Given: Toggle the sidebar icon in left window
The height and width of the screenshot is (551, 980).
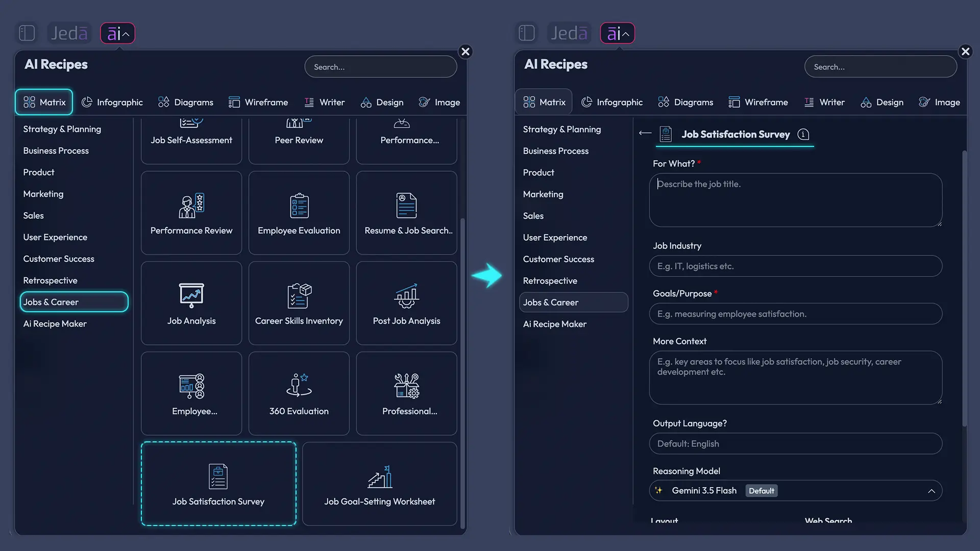Looking at the screenshot, I should pyautogui.click(x=27, y=33).
